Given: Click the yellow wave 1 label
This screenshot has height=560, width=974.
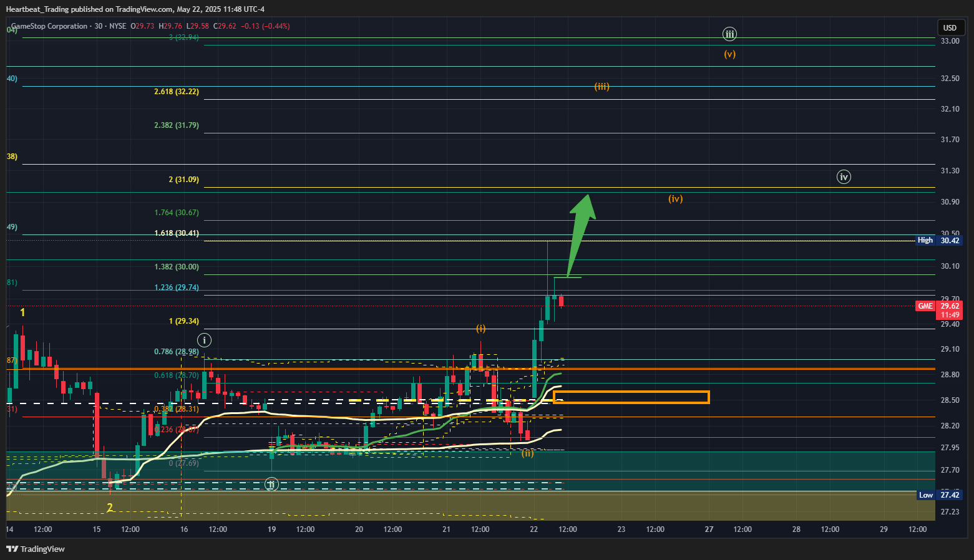Looking at the screenshot, I should (22, 312).
